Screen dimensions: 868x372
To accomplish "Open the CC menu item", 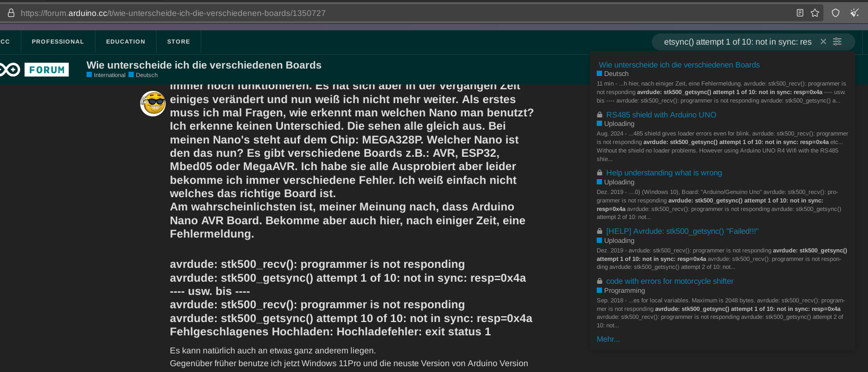I will 5,41.
